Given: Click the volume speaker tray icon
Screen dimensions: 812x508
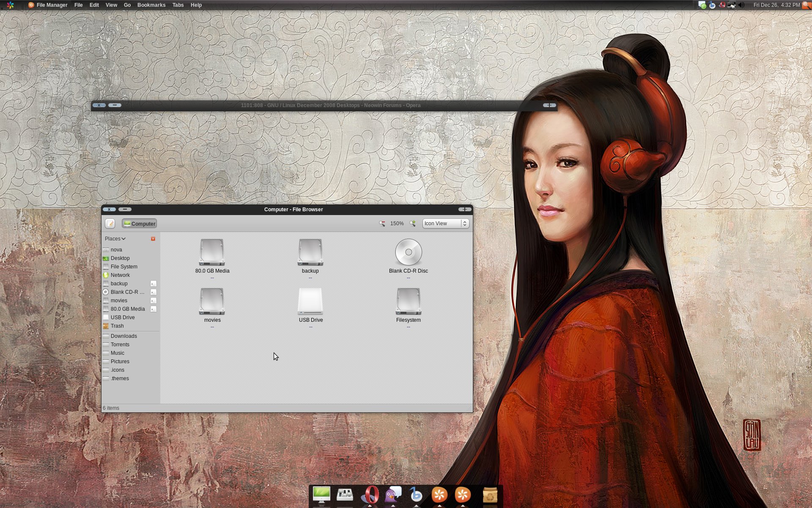Looking at the screenshot, I should point(741,5).
